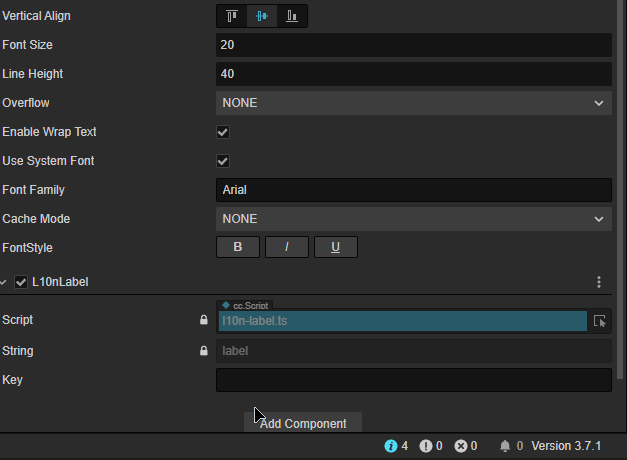This screenshot has width=627, height=460.
Task: Toggle bold font style
Action: pyautogui.click(x=238, y=248)
